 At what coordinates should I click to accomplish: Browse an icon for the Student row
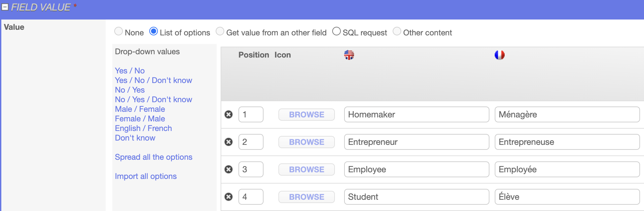tap(306, 197)
